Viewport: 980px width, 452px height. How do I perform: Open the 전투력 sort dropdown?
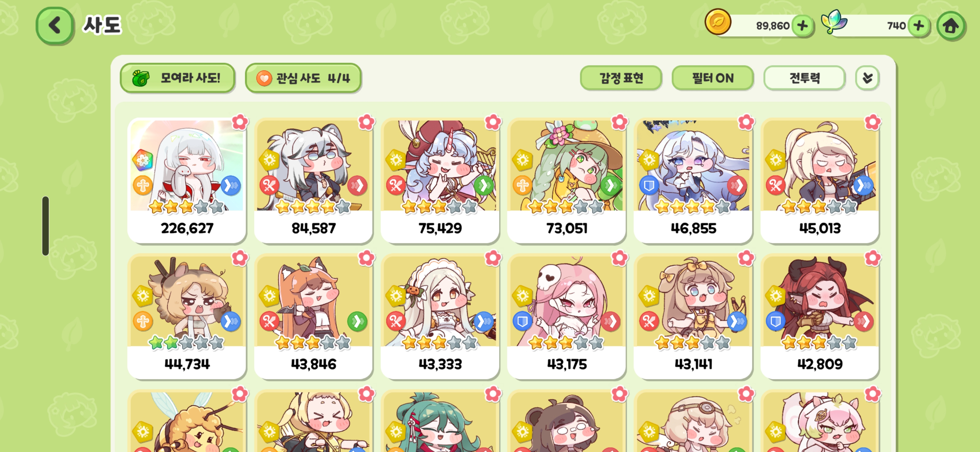[x=804, y=78]
